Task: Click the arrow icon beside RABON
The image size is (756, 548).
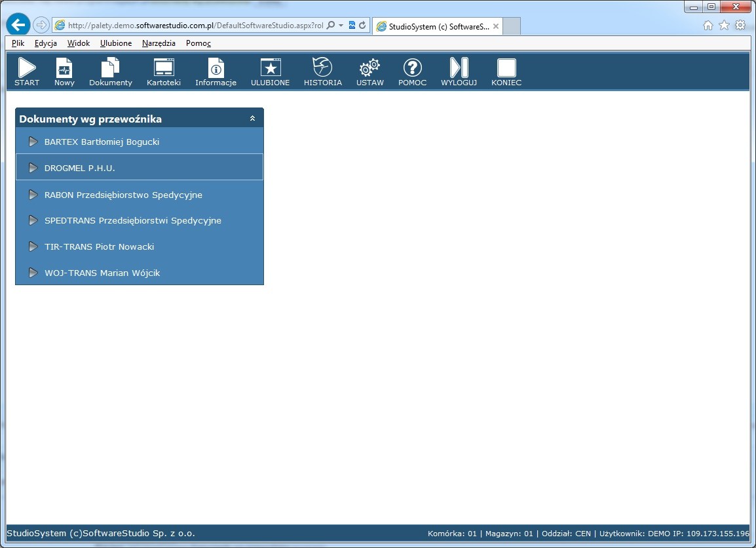Action: pyautogui.click(x=33, y=195)
